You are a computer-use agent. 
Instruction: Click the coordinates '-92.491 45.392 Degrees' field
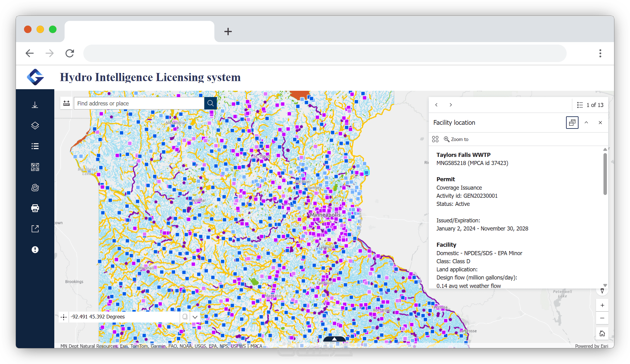pos(124,317)
